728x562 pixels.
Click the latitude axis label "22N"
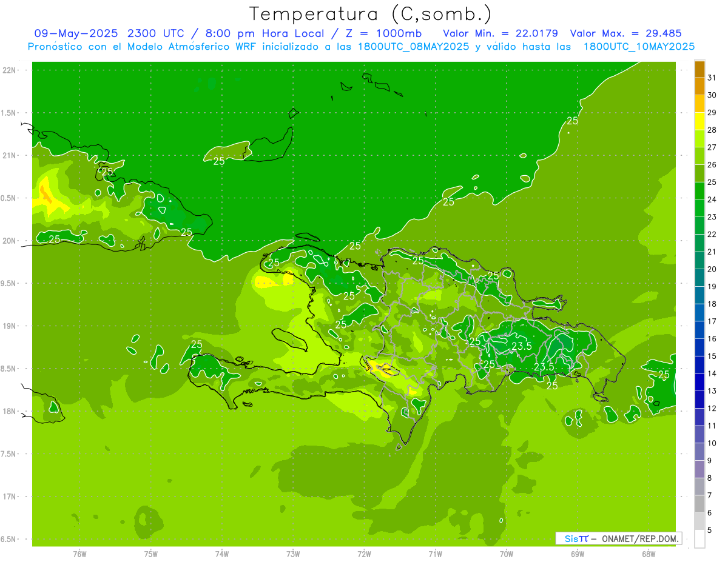(9, 70)
